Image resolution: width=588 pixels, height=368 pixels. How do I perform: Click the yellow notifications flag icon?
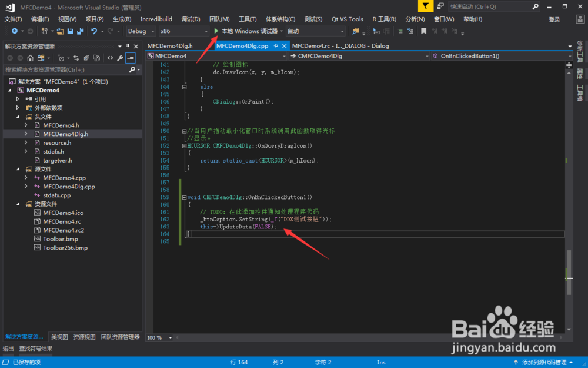[426, 6]
